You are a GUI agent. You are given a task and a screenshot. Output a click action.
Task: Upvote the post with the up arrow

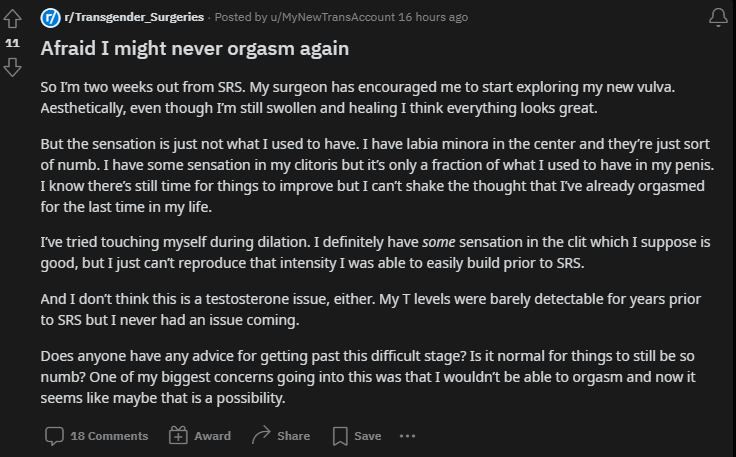[12, 19]
